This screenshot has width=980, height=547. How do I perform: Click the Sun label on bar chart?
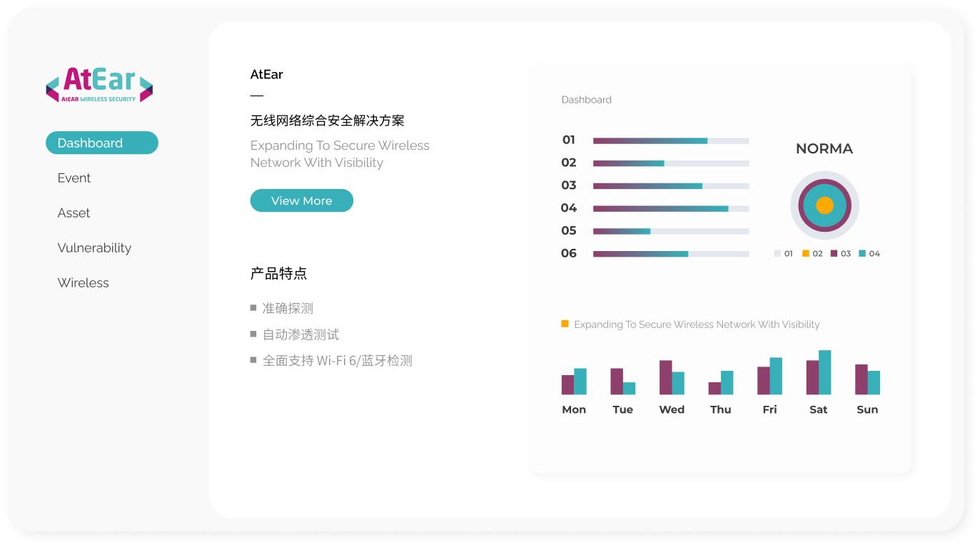(x=867, y=409)
